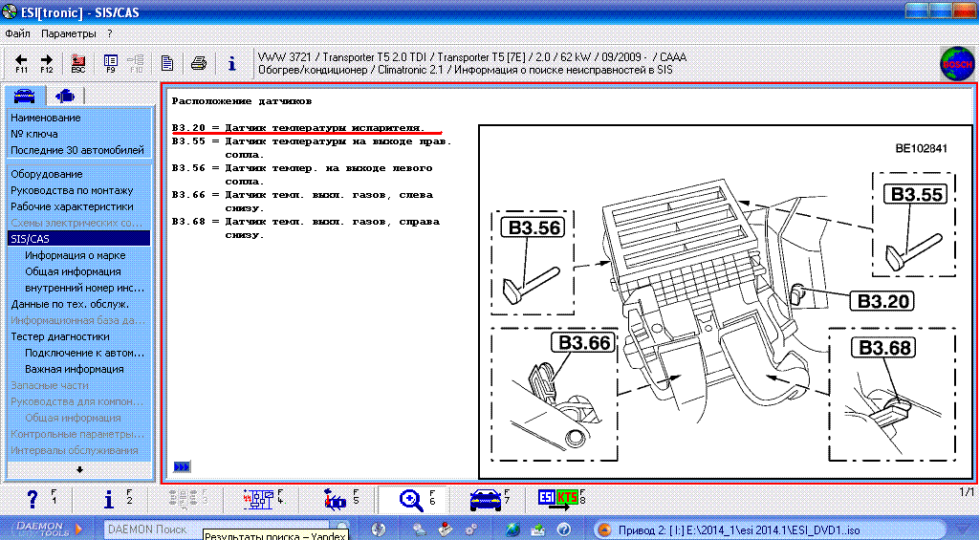
Task: Open the document page icon
Action: click(167, 62)
